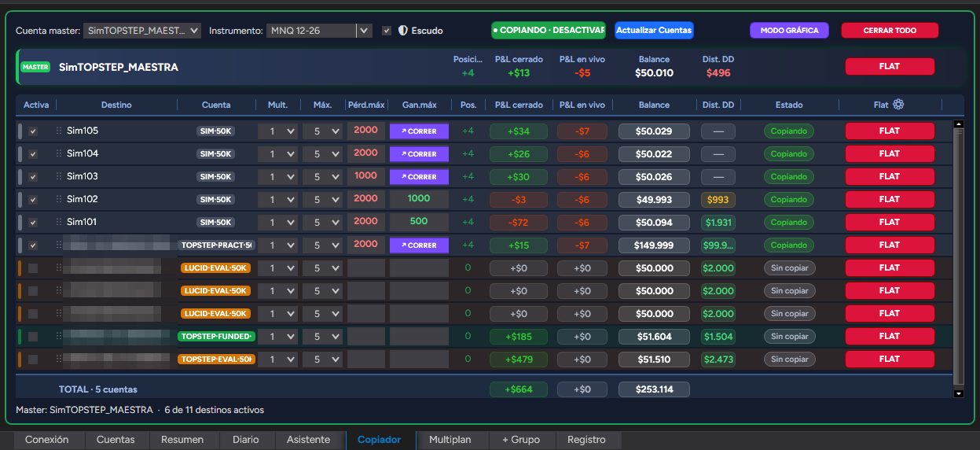
Task: Click CERRAR TODO button
Action: 890,31
